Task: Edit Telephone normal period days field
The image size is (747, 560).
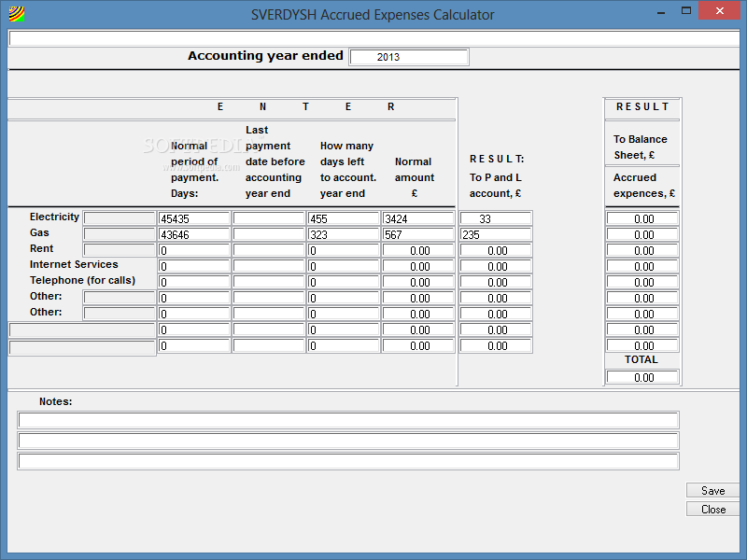Action: point(194,282)
